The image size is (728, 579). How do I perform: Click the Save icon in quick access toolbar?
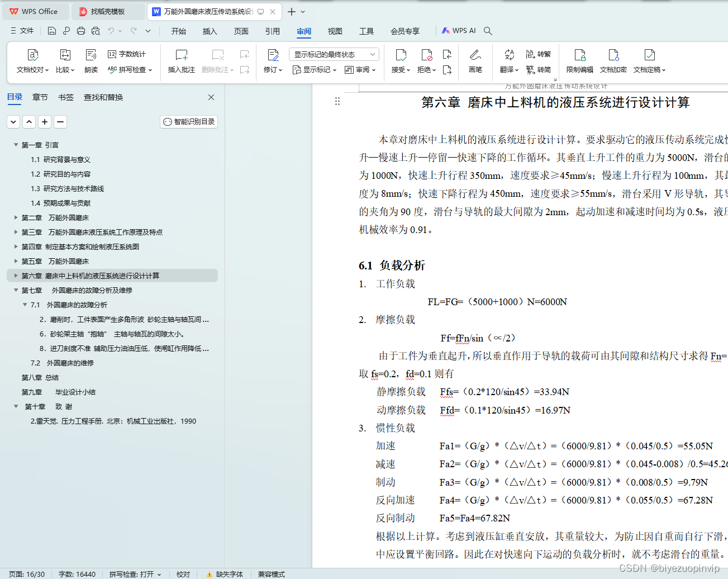click(x=51, y=31)
